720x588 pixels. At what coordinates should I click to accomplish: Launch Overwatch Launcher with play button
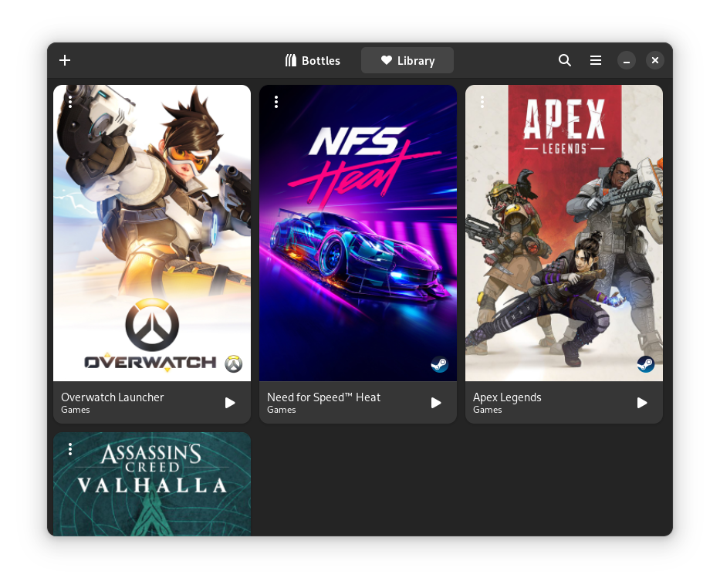tap(230, 403)
